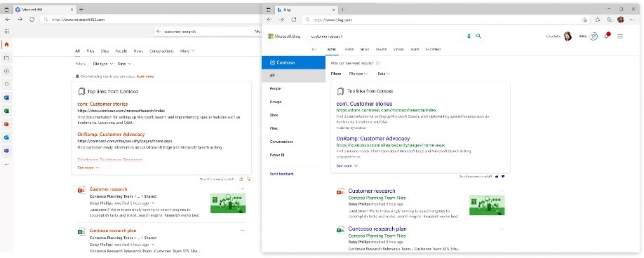Viewport: 644px width, 258px height.
Task: Click the microphone icon in Bing search box
Action: pyautogui.click(x=469, y=36)
